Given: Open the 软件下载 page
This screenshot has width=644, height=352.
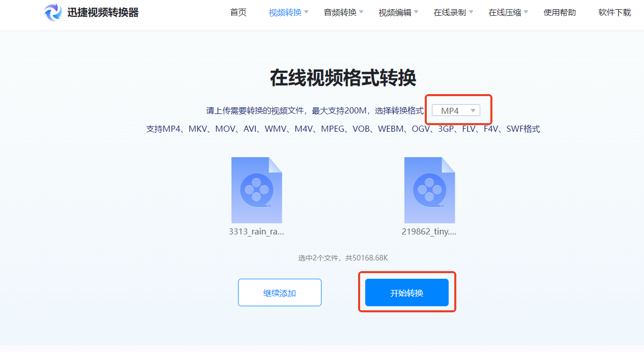Looking at the screenshot, I should (x=614, y=13).
